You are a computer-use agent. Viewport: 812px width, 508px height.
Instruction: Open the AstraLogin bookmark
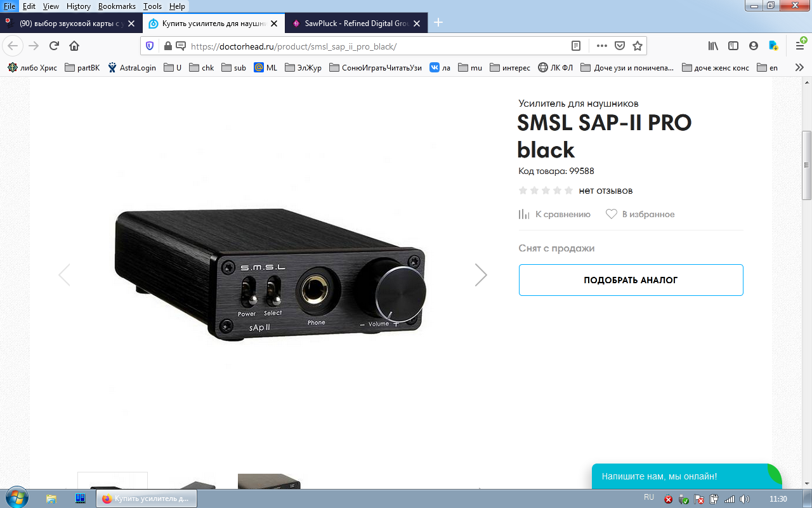pos(132,68)
